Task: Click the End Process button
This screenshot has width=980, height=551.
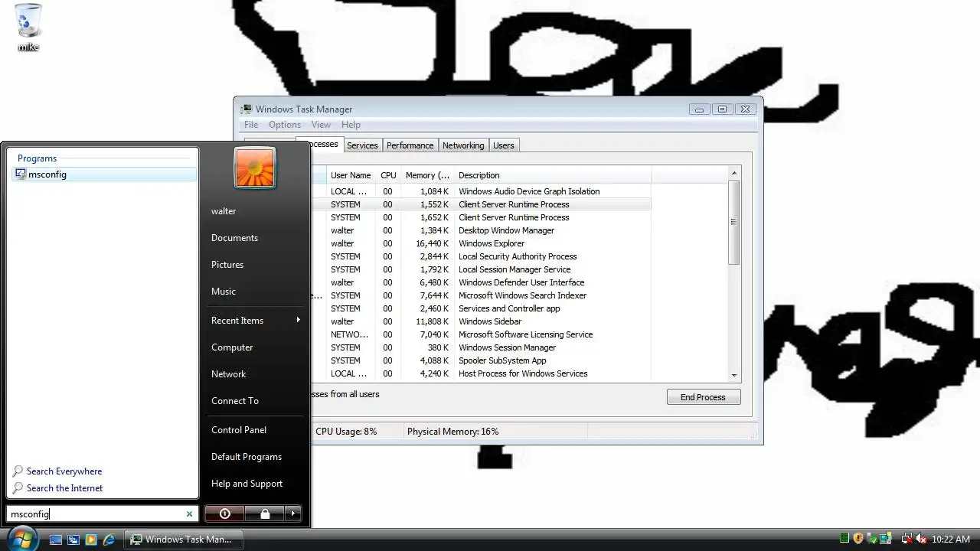Action: click(x=703, y=397)
